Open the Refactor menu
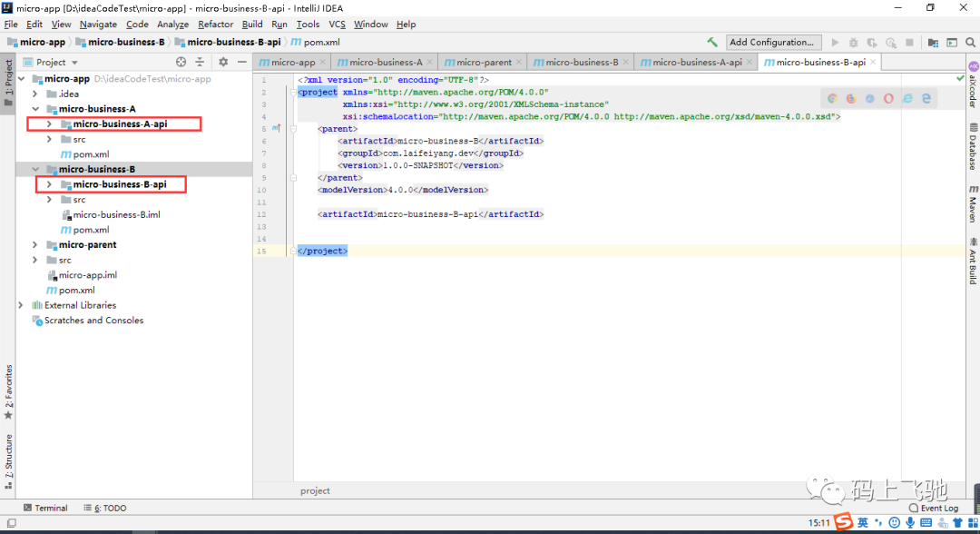Viewport: 980px width, 534px height. (215, 24)
